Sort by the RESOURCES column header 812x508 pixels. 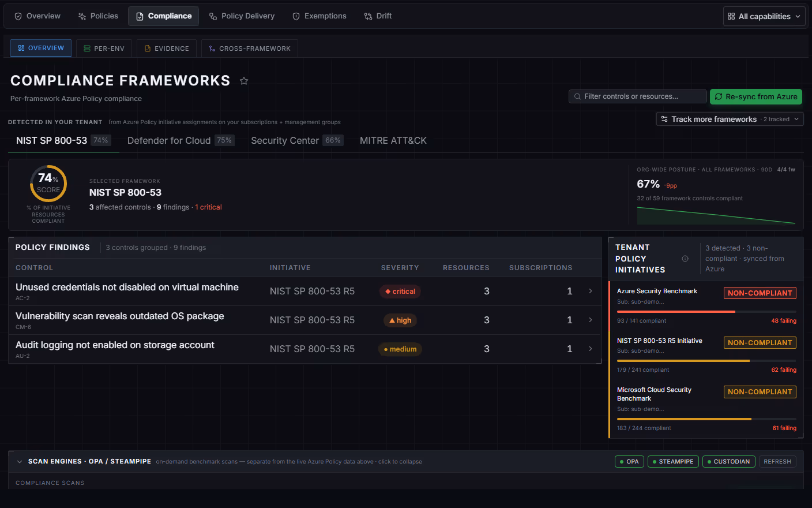466,268
